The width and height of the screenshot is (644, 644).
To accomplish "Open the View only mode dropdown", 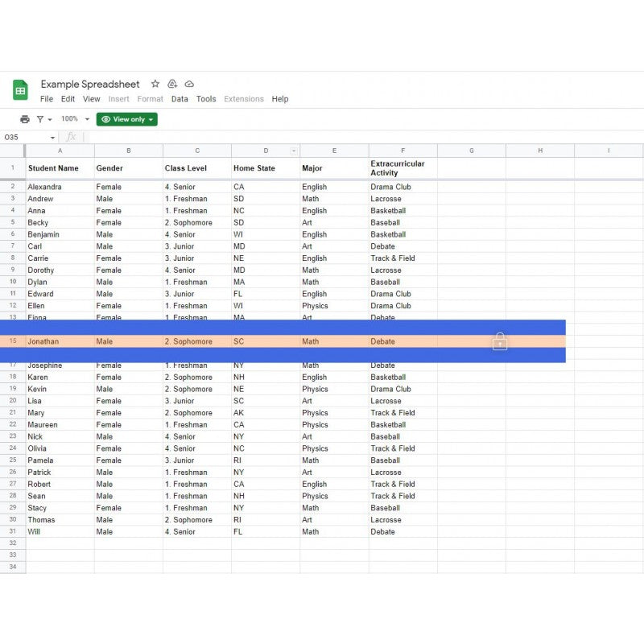I will pos(126,119).
